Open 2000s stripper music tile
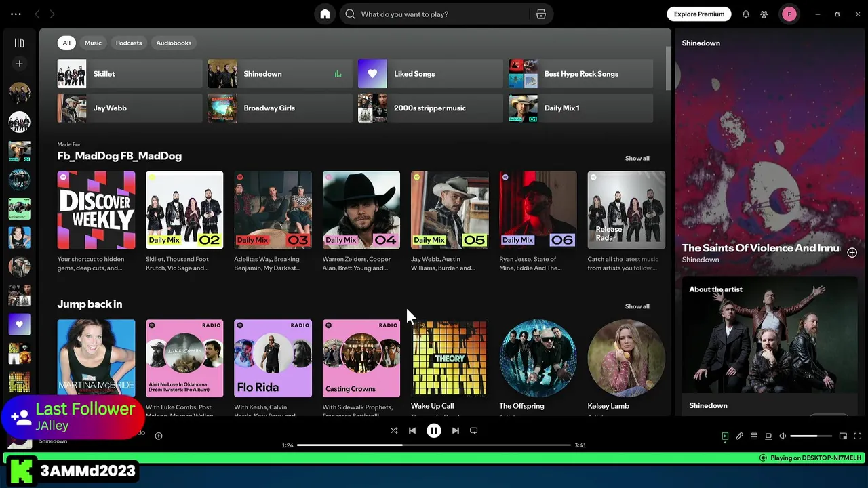The image size is (868, 488). click(430, 108)
